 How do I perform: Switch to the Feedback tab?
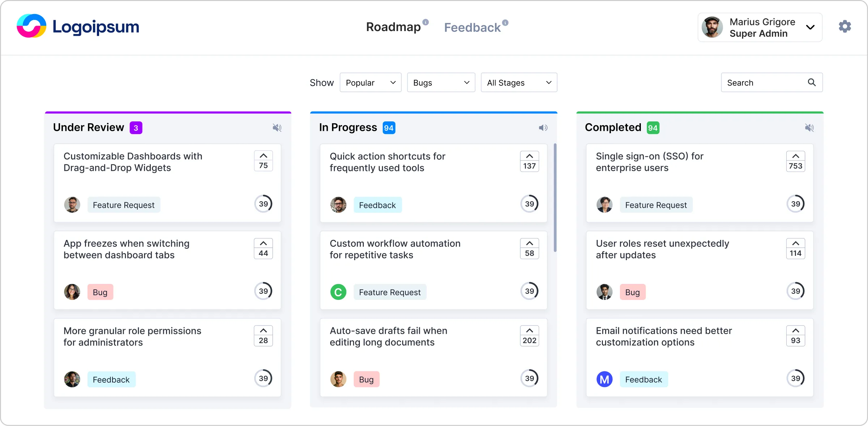pyautogui.click(x=472, y=27)
